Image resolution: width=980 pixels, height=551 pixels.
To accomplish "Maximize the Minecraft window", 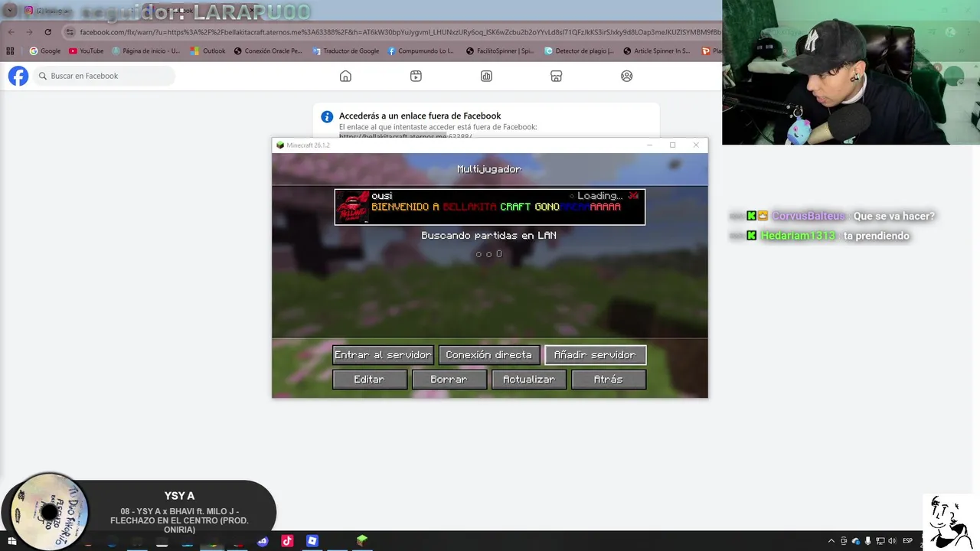I will point(672,145).
